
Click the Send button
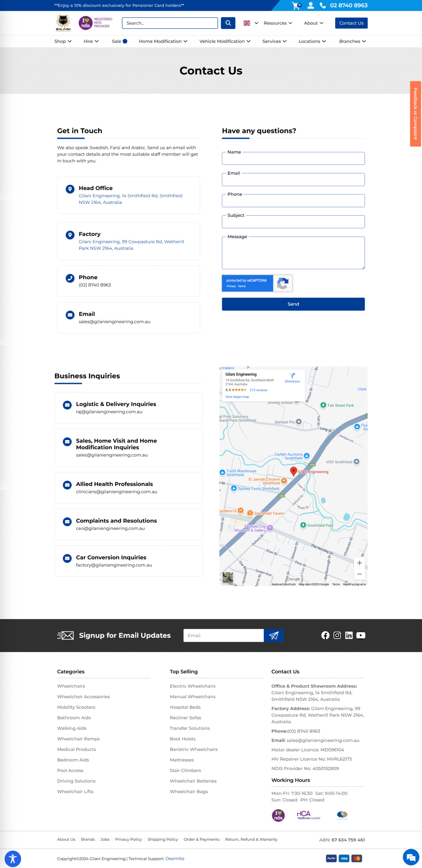click(293, 304)
